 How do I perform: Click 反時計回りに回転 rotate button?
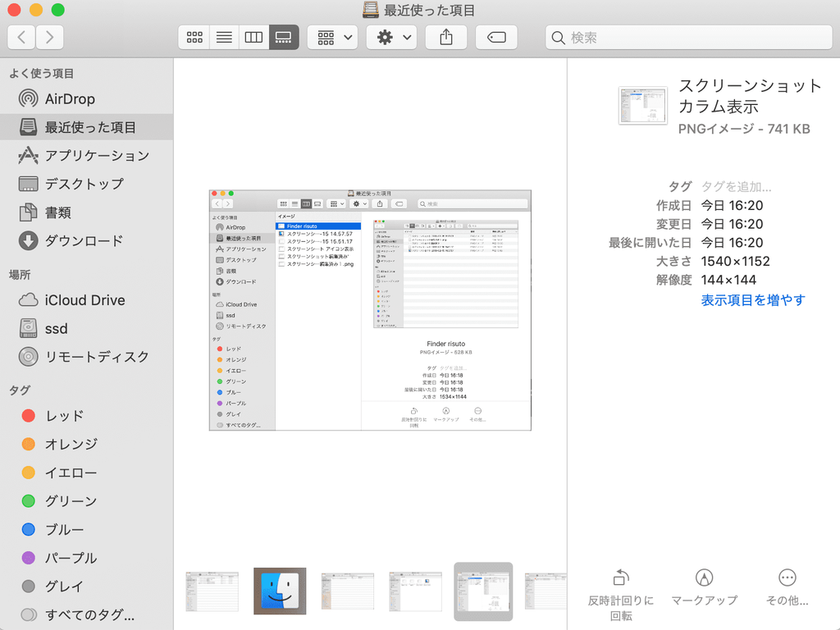coord(621,594)
